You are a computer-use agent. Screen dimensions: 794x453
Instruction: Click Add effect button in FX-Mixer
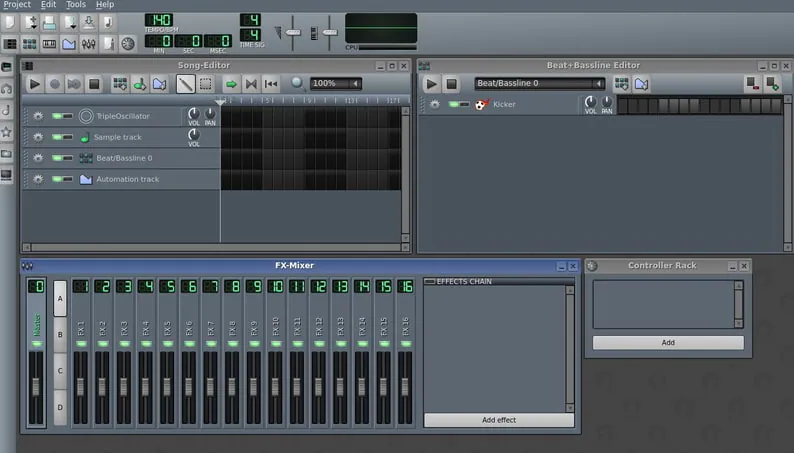(499, 420)
